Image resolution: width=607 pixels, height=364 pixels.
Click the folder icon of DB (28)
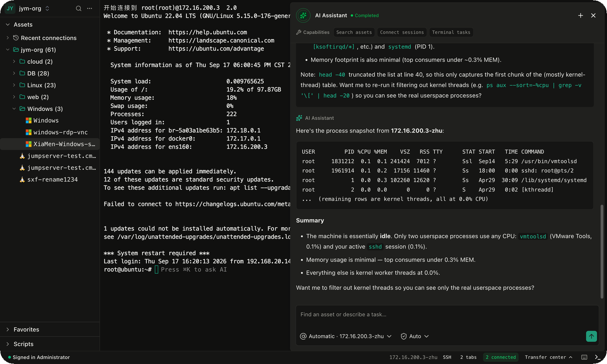click(x=22, y=73)
